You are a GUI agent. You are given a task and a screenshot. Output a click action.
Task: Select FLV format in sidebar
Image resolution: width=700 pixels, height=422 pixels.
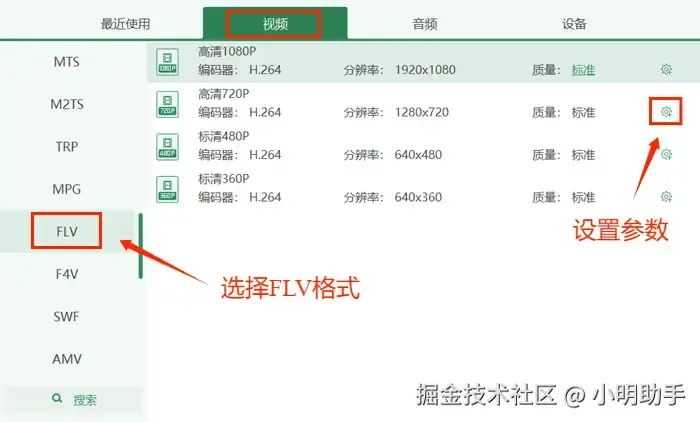point(67,231)
